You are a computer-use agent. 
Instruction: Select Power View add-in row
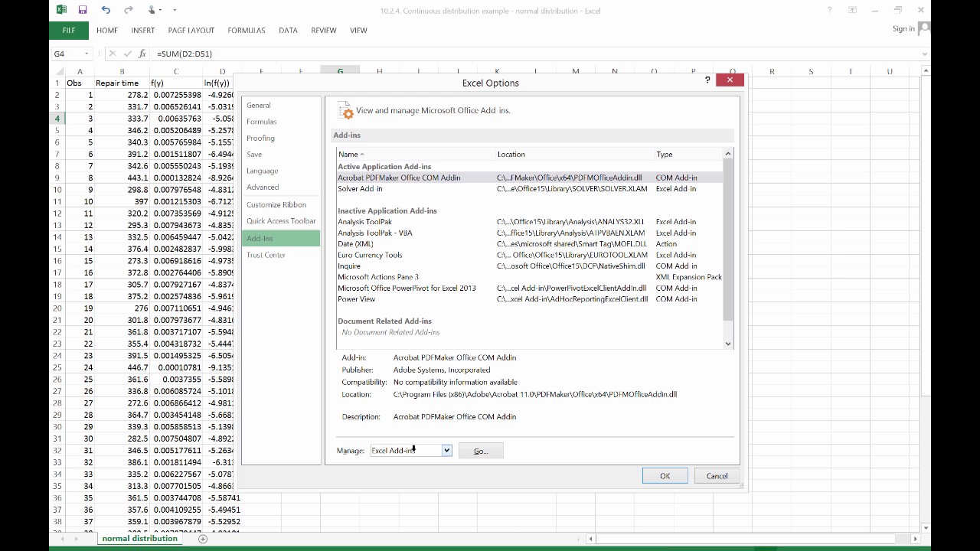[529, 299]
